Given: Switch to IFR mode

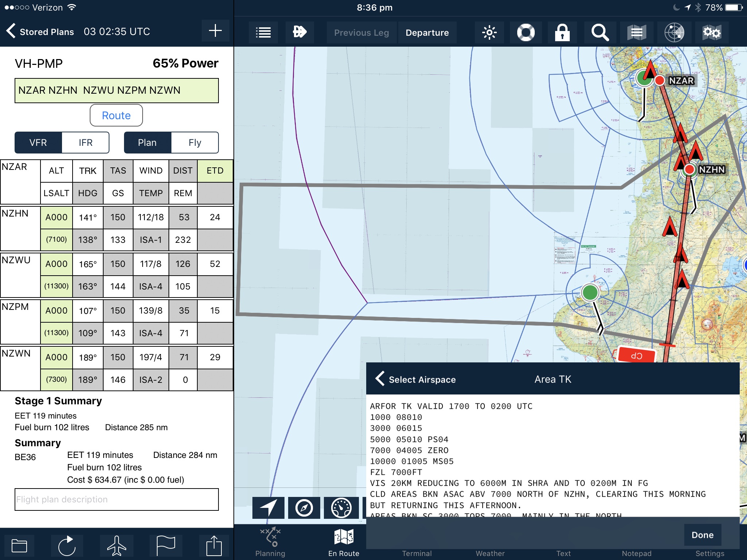Looking at the screenshot, I should (x=86, y=143).
